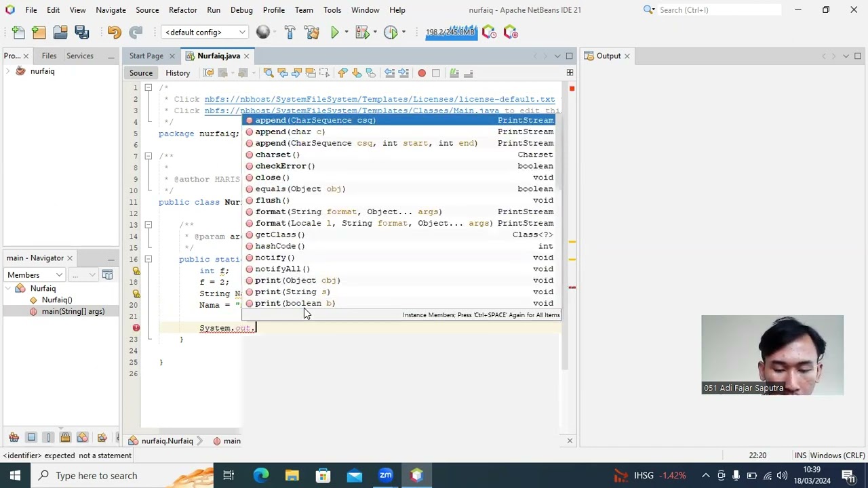
Task: Open a project using toolbar icon
Action: click(x=60, y=32)
